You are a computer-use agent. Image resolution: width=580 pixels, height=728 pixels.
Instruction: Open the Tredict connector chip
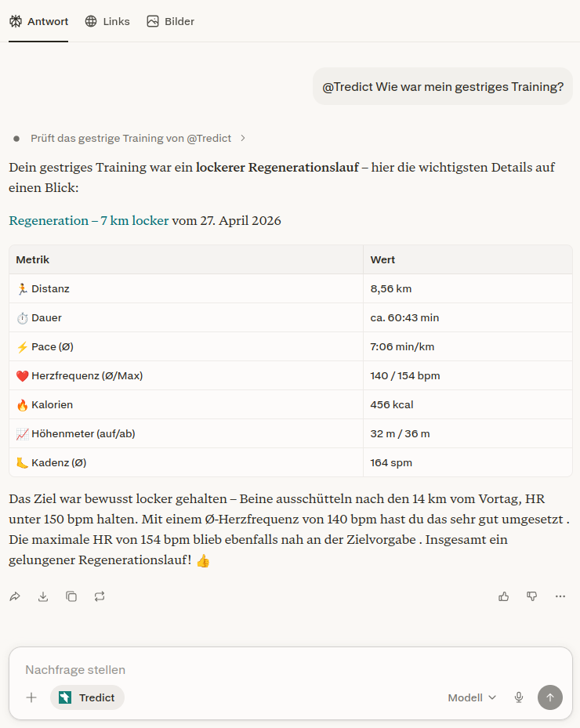click(x=86, y=697)
